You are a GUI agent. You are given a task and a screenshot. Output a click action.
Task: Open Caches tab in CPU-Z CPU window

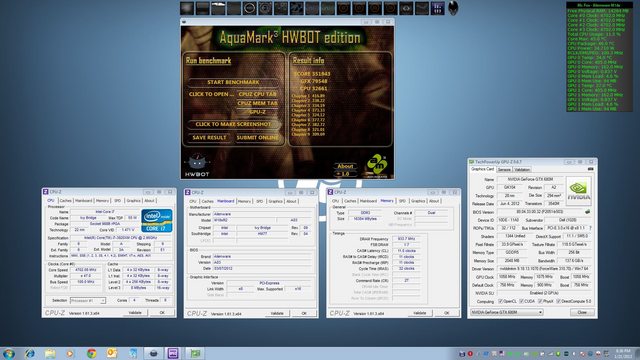[x=65, y=201]
